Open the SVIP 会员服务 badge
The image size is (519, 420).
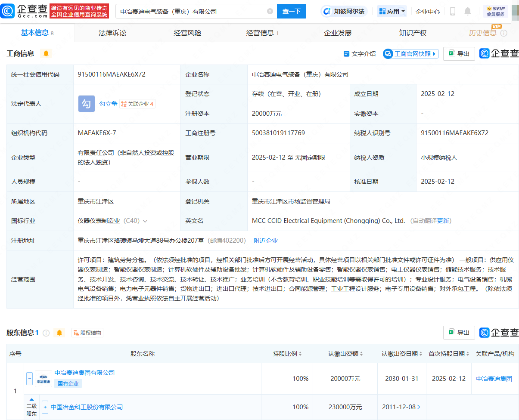tap(496, 11)
